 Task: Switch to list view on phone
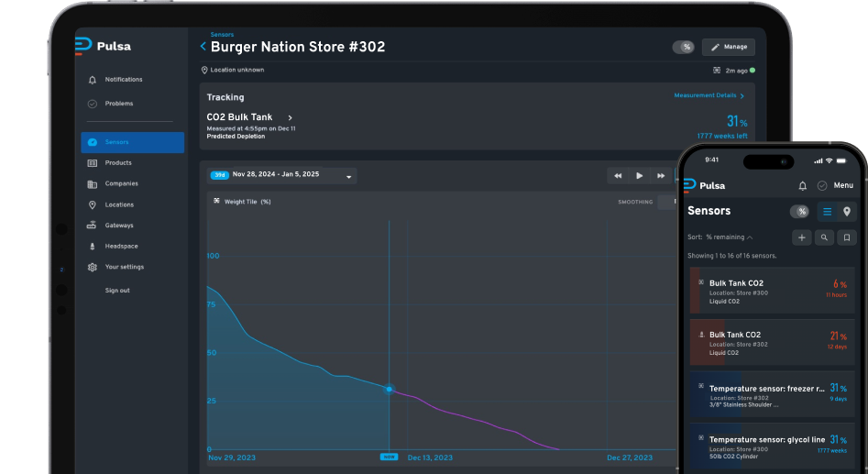point(827,212)
